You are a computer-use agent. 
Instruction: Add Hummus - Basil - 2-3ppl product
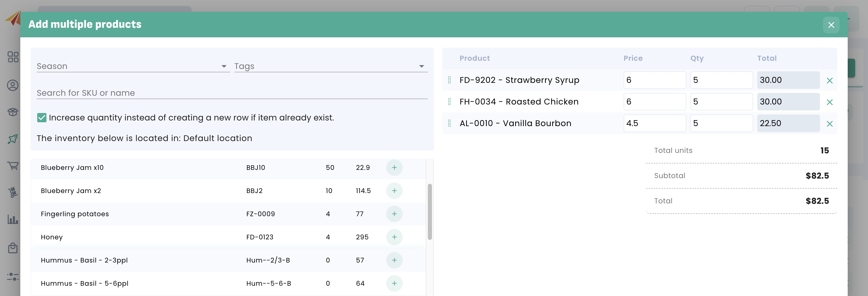pos(394,260)
